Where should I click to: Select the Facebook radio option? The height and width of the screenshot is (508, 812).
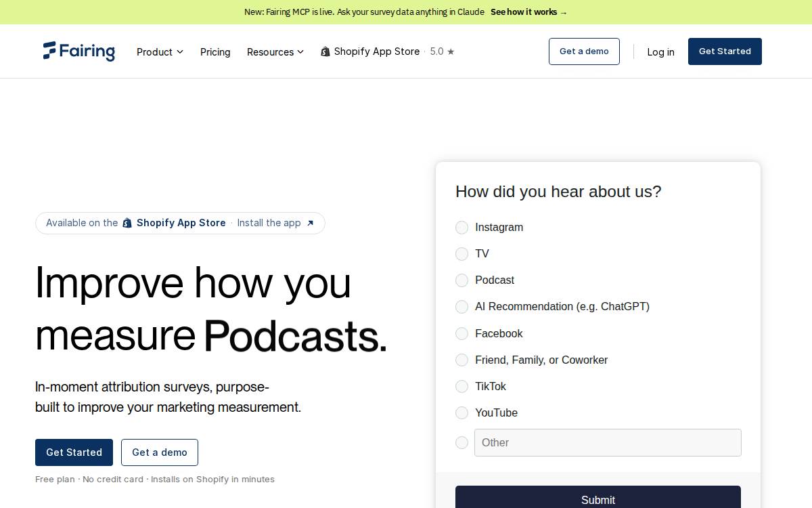coord(461,333)
